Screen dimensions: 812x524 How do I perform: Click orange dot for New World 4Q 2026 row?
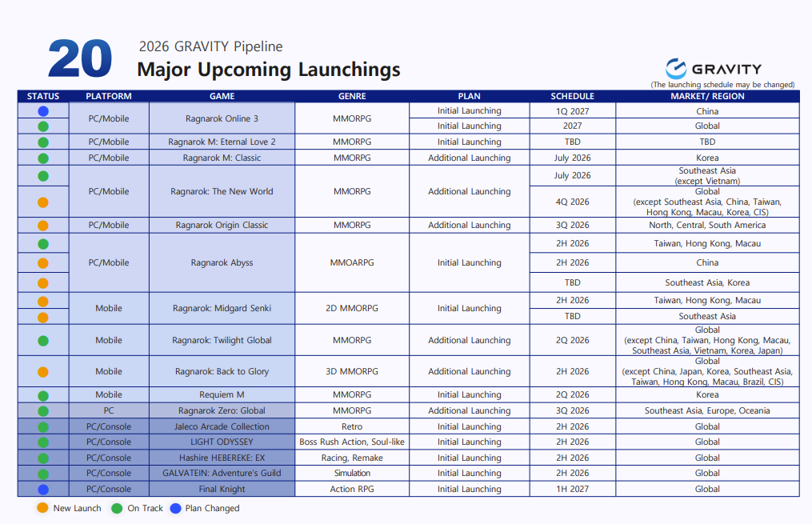[x=43, y=202]
